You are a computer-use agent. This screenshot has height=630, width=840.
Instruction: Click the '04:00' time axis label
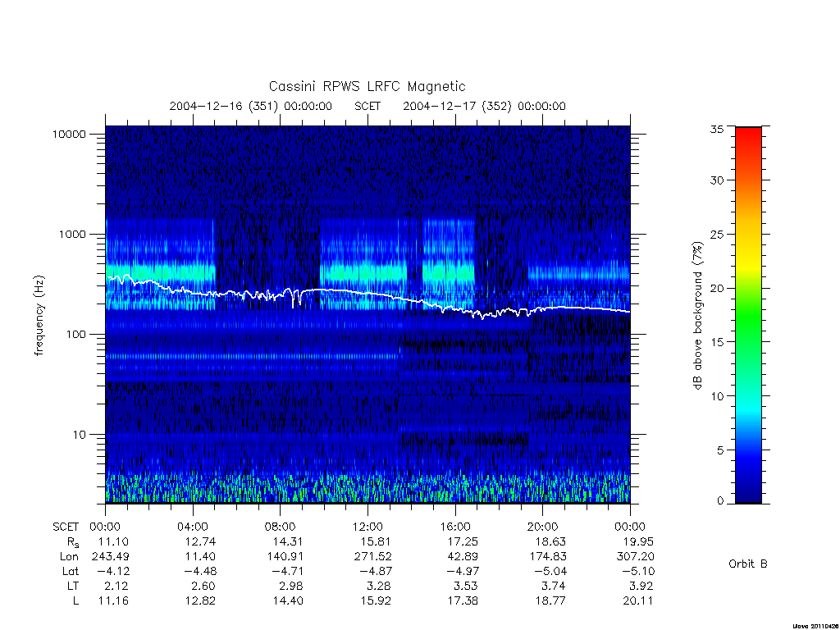point(192,527)
